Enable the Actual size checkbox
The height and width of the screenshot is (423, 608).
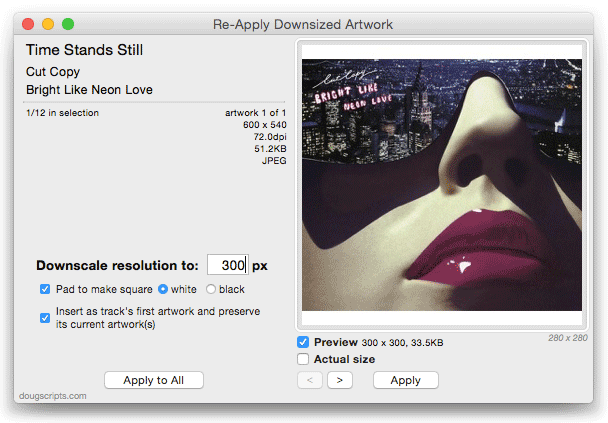pyautogui.click(x=303, y=359)
